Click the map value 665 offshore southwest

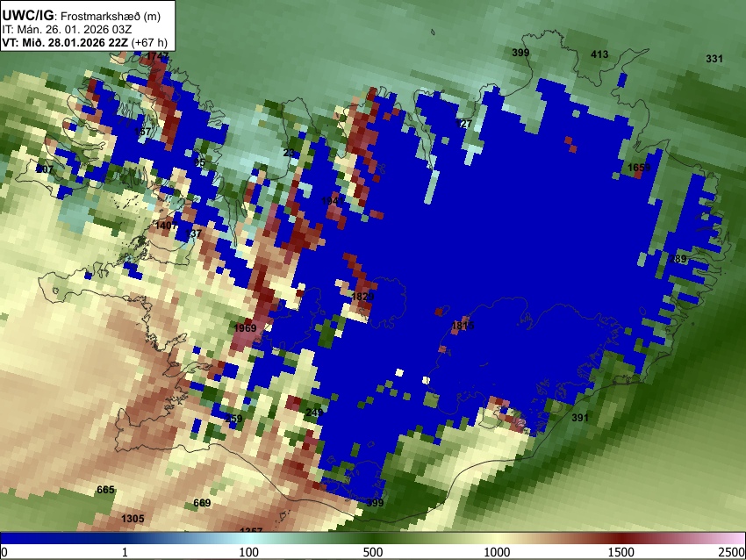[105, 490]
